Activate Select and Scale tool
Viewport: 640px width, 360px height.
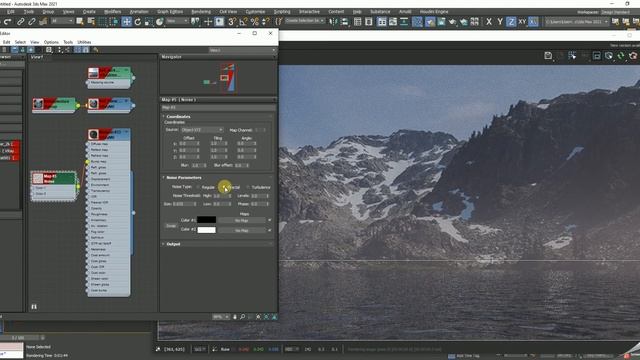[x=149, y=22]
